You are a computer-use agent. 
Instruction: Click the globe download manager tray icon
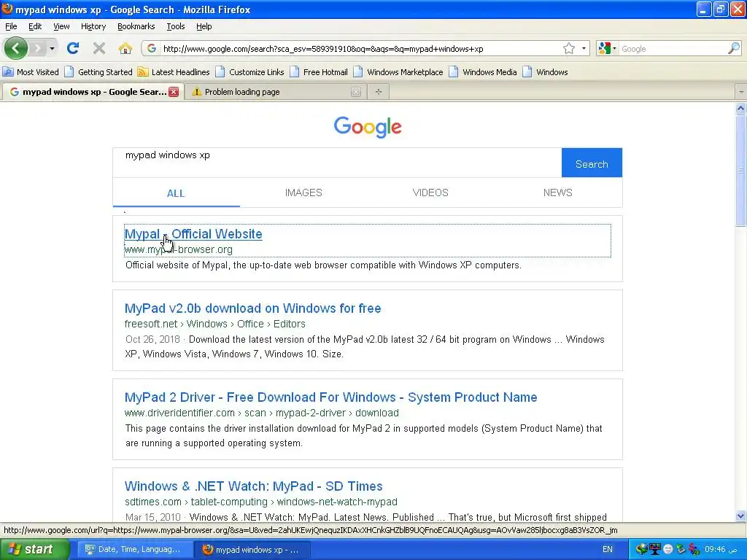641,549
